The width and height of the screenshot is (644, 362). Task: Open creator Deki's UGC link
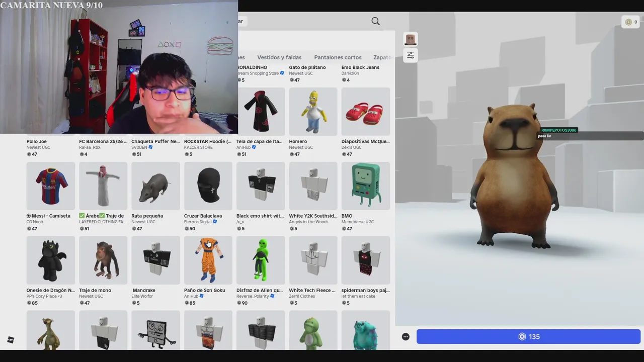[353, 147]
